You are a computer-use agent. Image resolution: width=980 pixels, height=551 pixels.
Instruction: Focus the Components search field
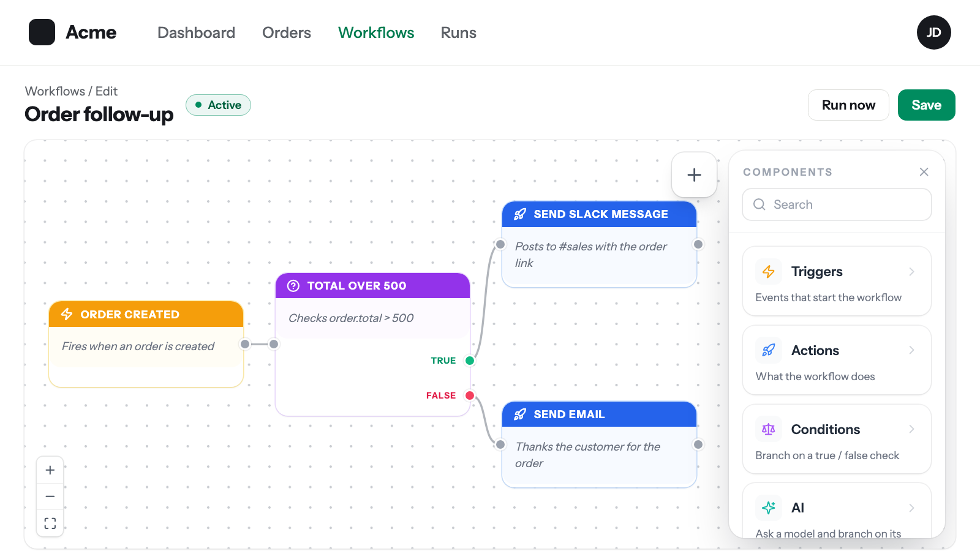coord(837,204)
